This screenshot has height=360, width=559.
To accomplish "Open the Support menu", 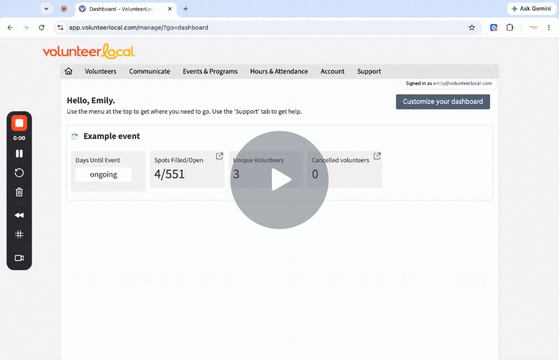I will 369,71.
